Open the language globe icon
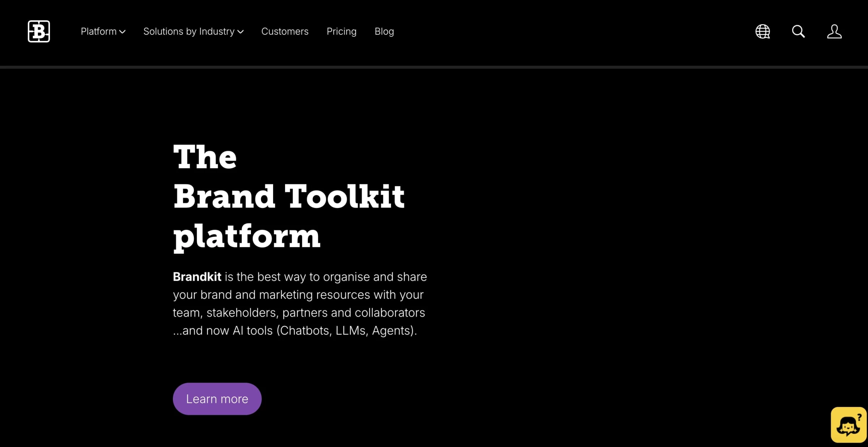The height and width of the screenshot is (447, 868). [x=762, y=31]
